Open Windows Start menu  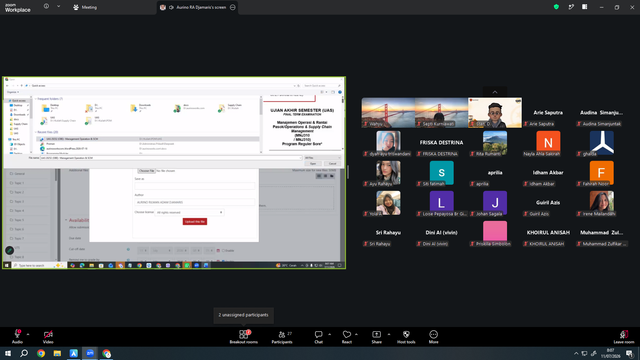[7, 353]
